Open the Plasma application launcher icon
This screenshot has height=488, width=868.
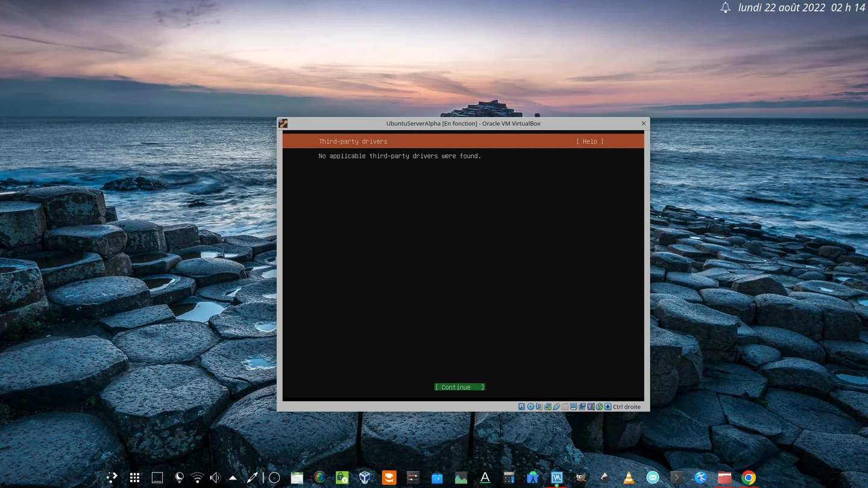pyautogui.click(x=112, y=478)
